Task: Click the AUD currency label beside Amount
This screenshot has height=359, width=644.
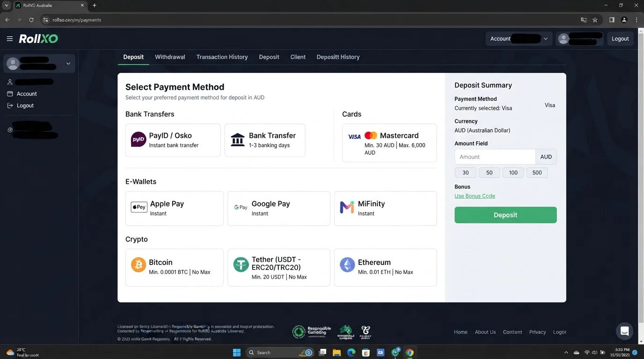Action: point(546,157)
